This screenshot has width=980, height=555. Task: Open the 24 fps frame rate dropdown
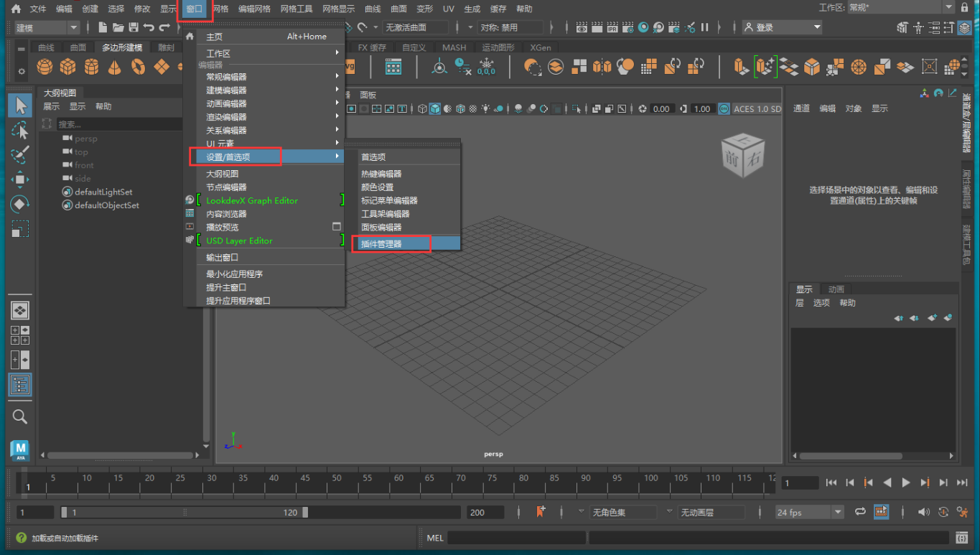point(808,512)
